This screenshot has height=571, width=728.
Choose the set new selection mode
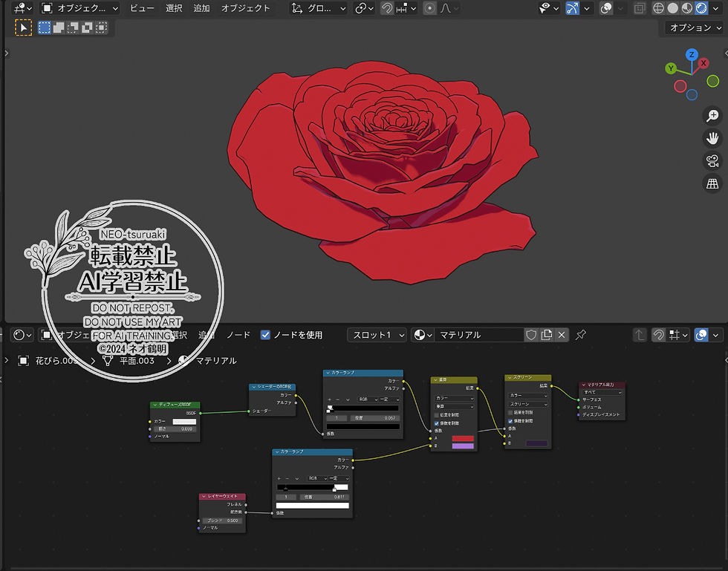pos(45,28)
